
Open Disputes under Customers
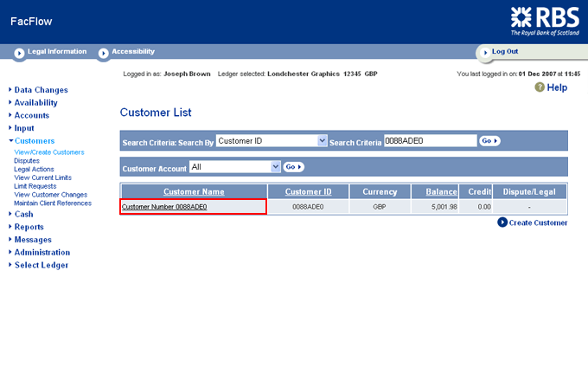point(27,160)
